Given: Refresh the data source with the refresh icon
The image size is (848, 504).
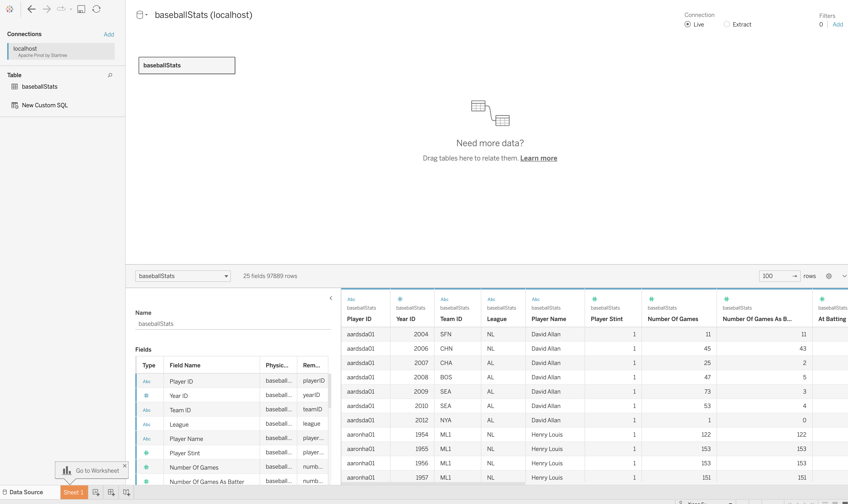Looking at the screenshot, I should point(96,9).
